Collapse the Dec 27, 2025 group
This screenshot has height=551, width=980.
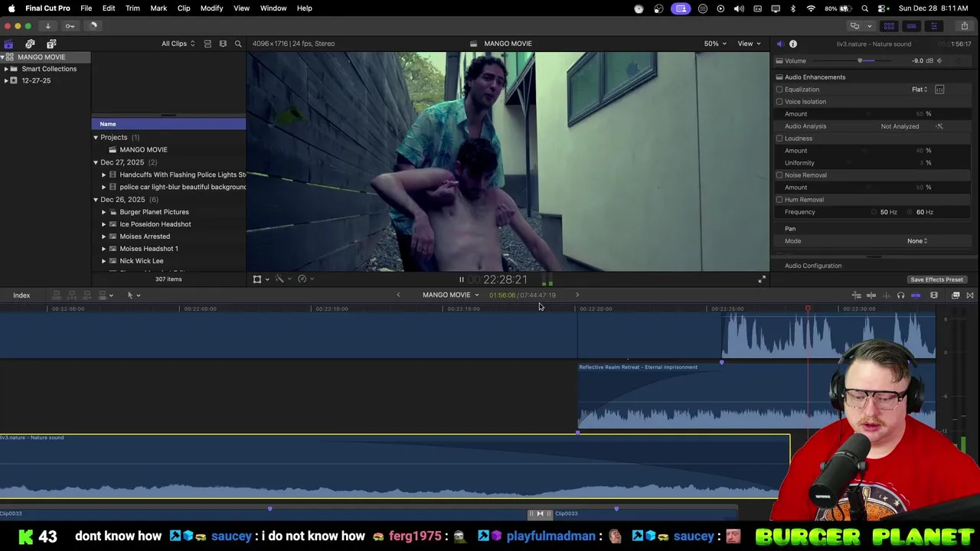[x=96, y=162]
